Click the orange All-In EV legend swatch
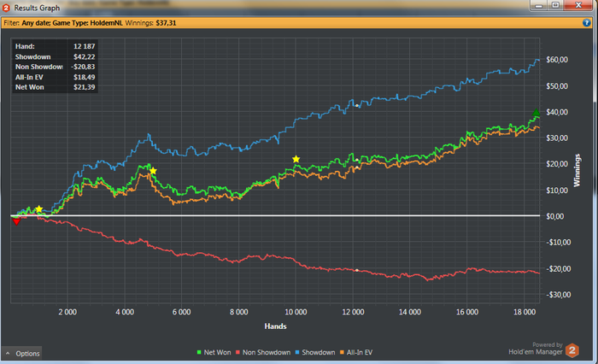598x364 pixels. click(x=342, y=352)
